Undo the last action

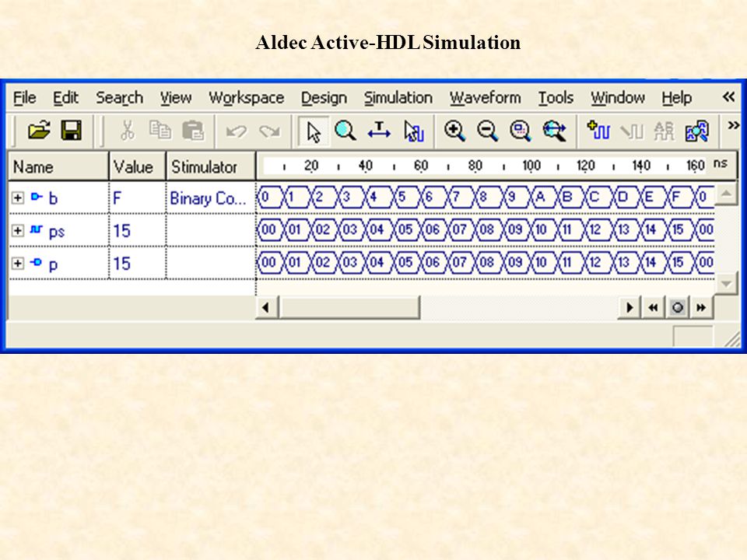pyautogui.click(x=237, y=131)
